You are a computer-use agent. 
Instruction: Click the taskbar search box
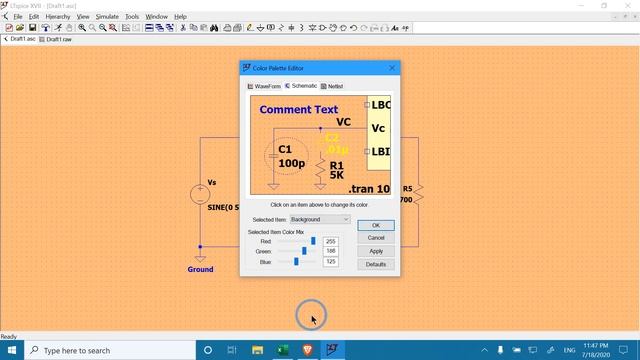point(110,350)
